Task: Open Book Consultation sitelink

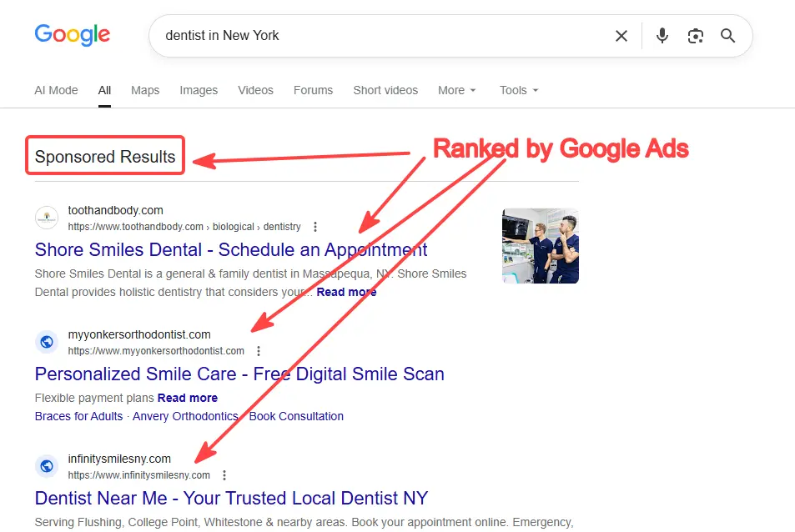Action: click(296, 416)
